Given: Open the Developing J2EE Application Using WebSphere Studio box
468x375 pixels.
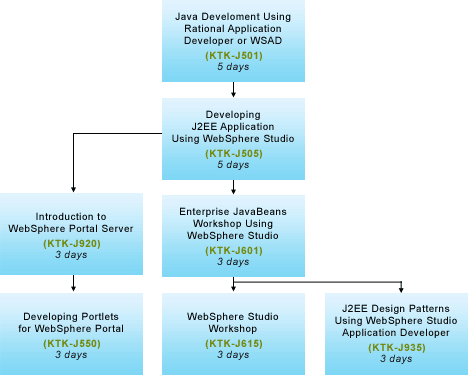Looking at the screenshot, I should click(233, 139).
